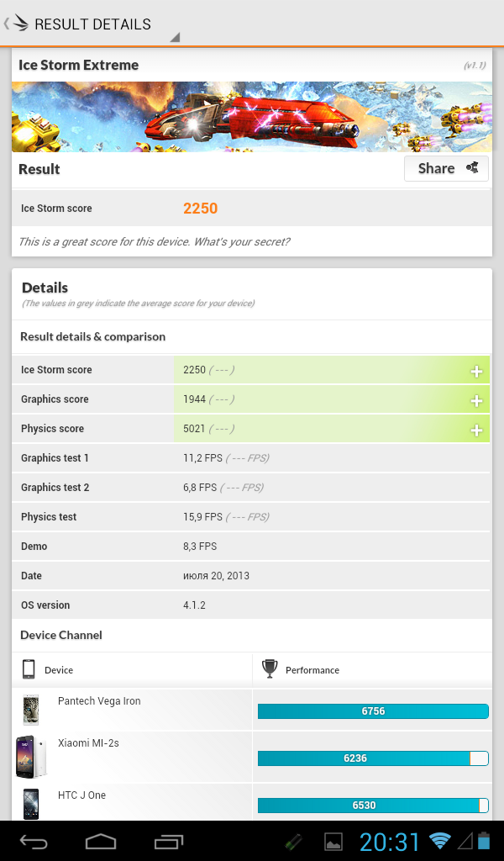Select the Xiaomi MI-2s phone thumbnail
The width and height of the screenshot is (504, 861).
coord(31,757)
